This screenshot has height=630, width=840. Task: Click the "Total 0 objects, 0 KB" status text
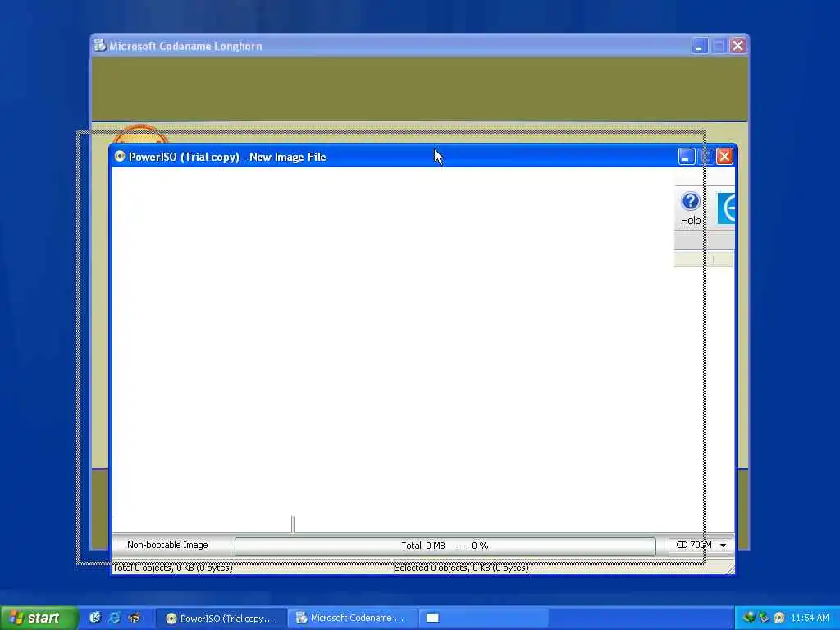(172, 568)
